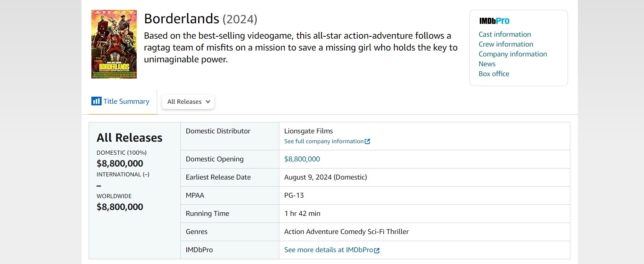Image resolution: width=644 pixels, height=264 pixels.
Task: Click the PG-13 rating value
Action: 294,195
